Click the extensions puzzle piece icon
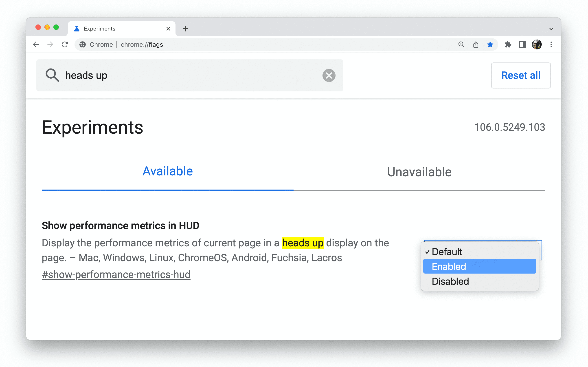The height and width of the screenshot is (367, 588). point(507,44)
